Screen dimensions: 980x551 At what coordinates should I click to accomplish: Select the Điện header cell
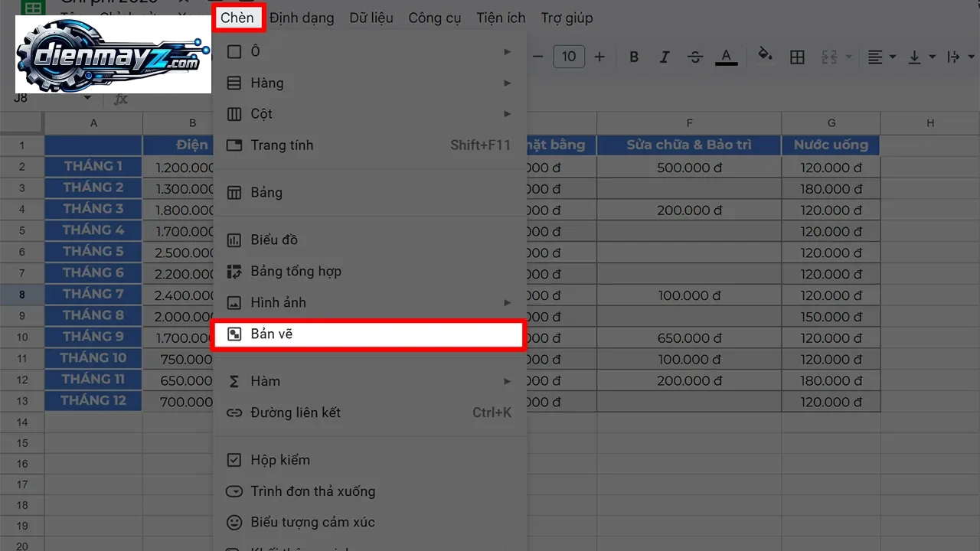pyautogui.click(x=178, y=145)
